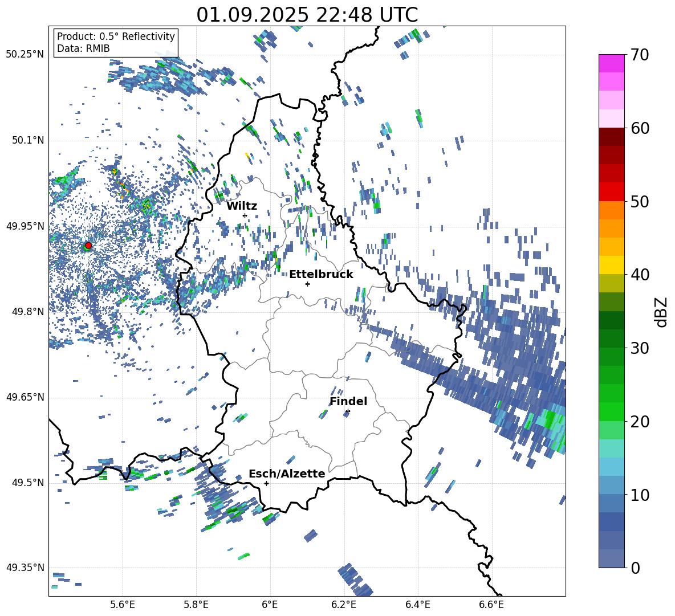
Task: Click the title 01.09.2025 22:48 UTC
Action: pos(307,15)
